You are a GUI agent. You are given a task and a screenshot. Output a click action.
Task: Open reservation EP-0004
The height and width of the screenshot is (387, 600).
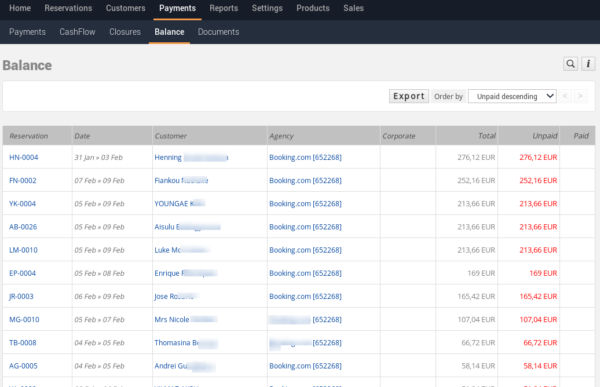(22, 273)
